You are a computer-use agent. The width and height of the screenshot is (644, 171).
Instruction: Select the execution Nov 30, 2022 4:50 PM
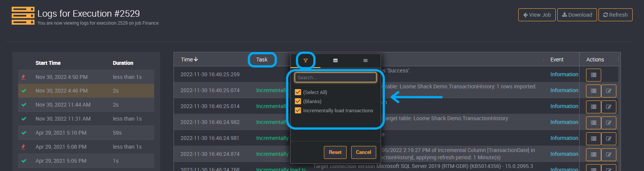click(x=86, y=77)
